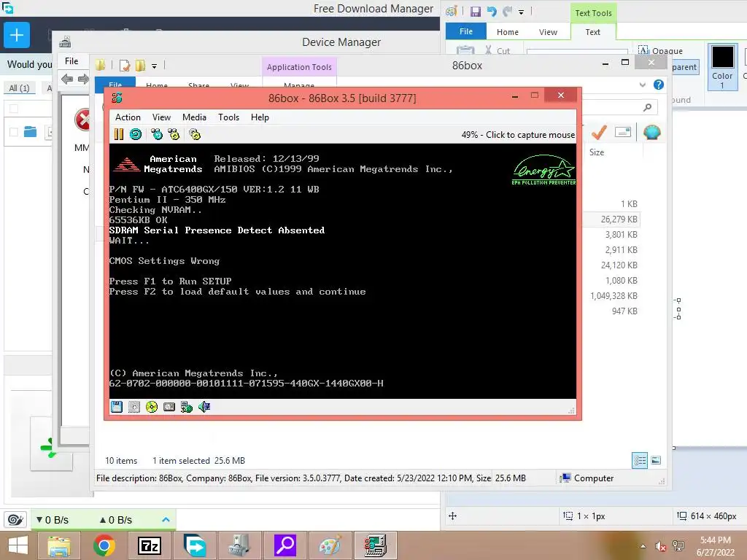The height and width of the screenshot is (560, 747).
Task: Toggle snail speed mode icon in Free Download Manager
Action: [x=15, y=519]
